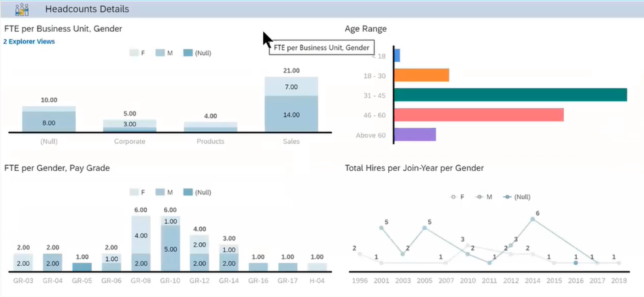Viewport: 644px width, 297px height.
Task: Click the Above 60 purple bar
Action: coord(414,134)
